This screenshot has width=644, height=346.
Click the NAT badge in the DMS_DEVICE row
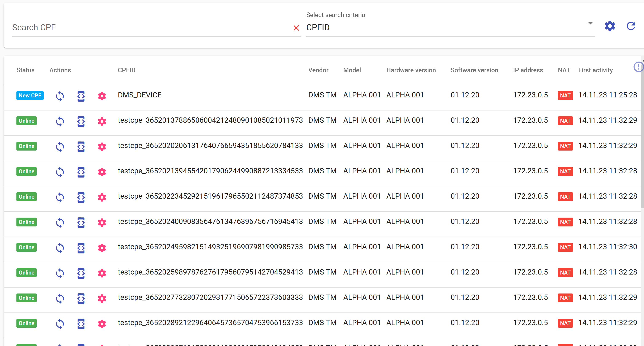click(x=565, y=95)
